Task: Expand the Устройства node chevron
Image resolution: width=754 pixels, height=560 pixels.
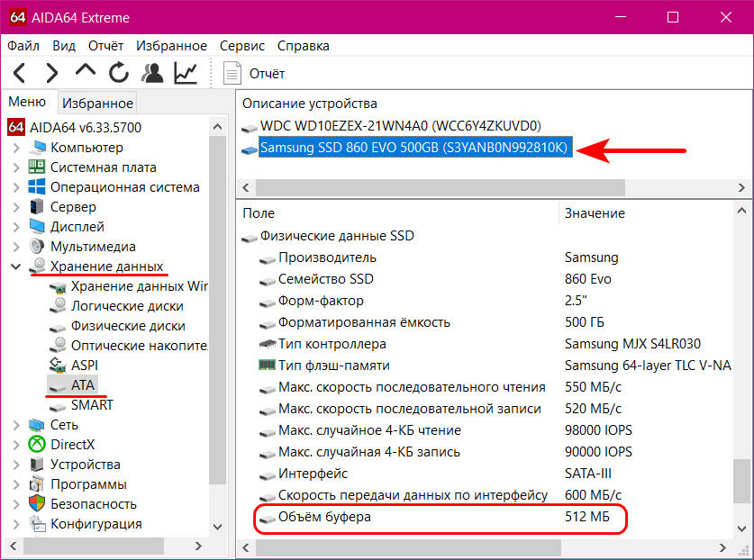Action: [16, 465]
